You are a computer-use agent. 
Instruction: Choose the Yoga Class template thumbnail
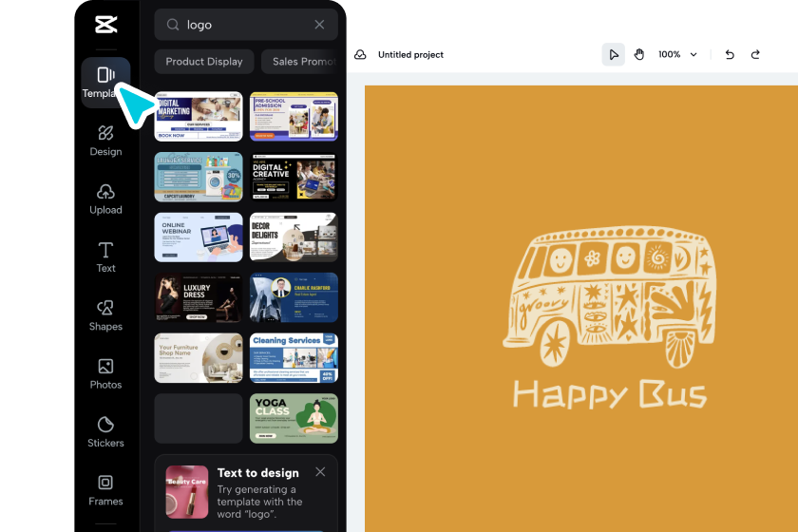[294, 419]
